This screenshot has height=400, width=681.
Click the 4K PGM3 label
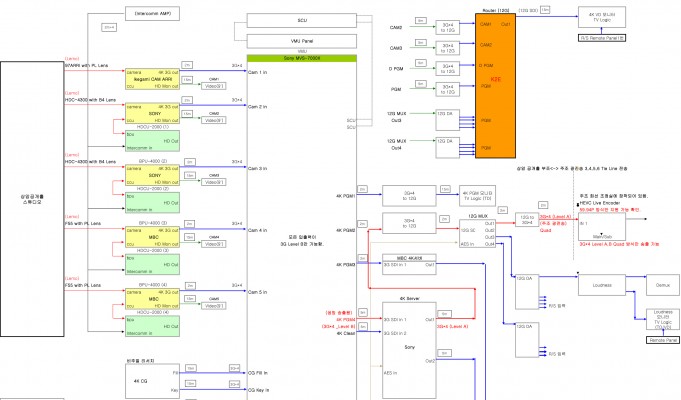pos(345,264)
